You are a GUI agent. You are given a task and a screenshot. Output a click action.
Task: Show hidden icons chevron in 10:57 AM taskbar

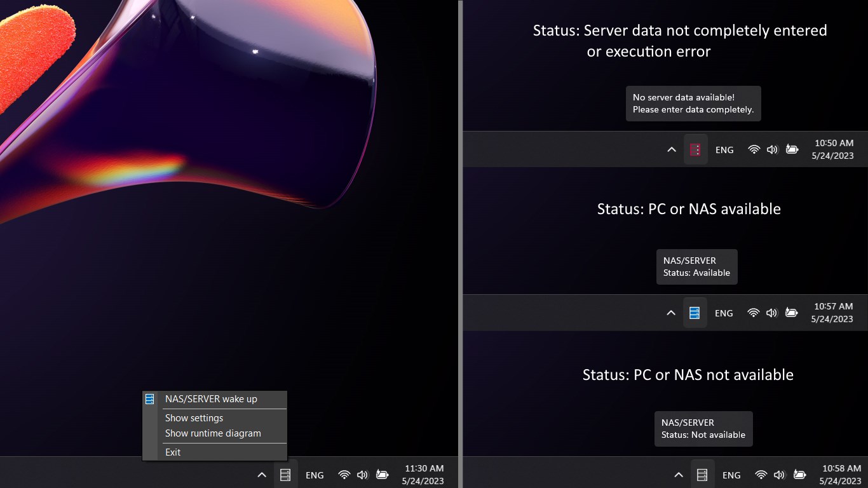click(x=671, y=313)
